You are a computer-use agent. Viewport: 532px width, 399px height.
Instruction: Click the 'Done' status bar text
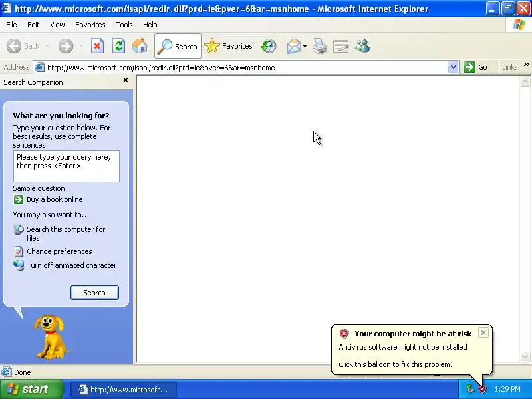23,372
